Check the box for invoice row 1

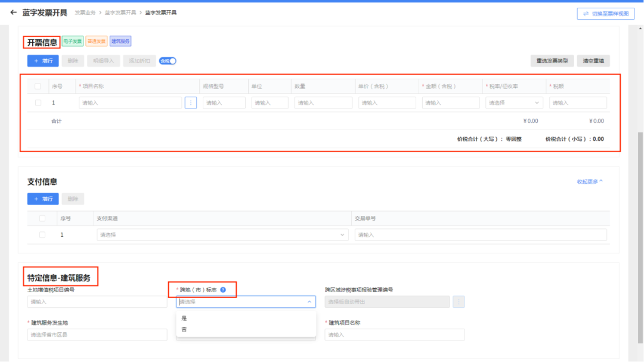coord(38,103)
